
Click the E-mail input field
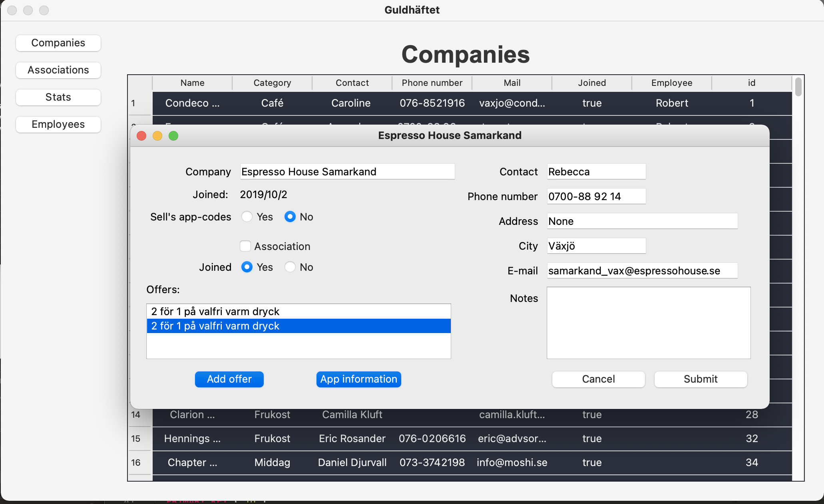[x=642, y=271]
